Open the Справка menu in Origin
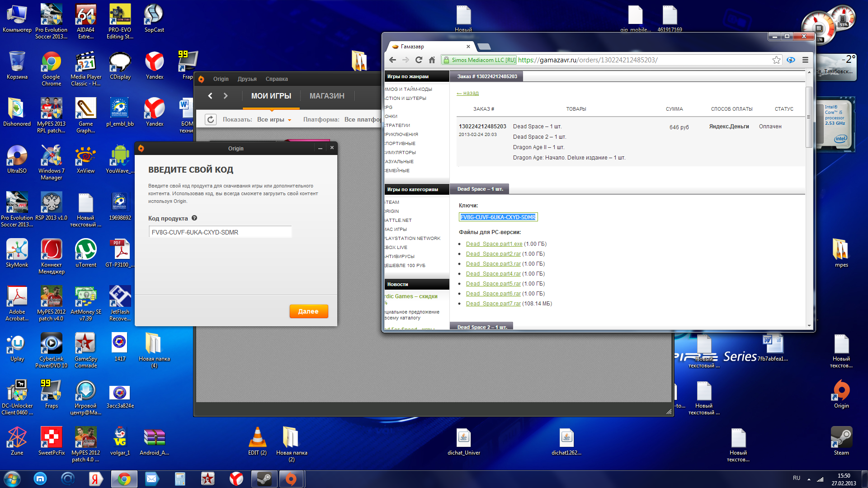 277,79
